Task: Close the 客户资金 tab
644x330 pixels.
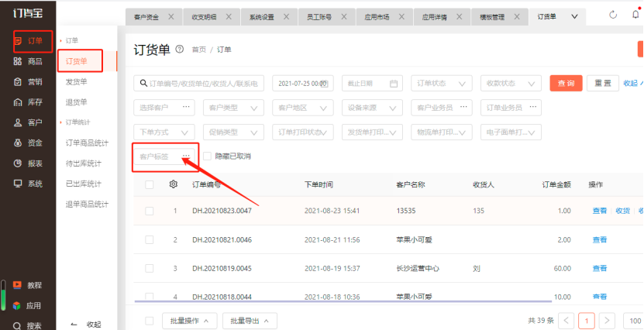Action: [170, 17]
